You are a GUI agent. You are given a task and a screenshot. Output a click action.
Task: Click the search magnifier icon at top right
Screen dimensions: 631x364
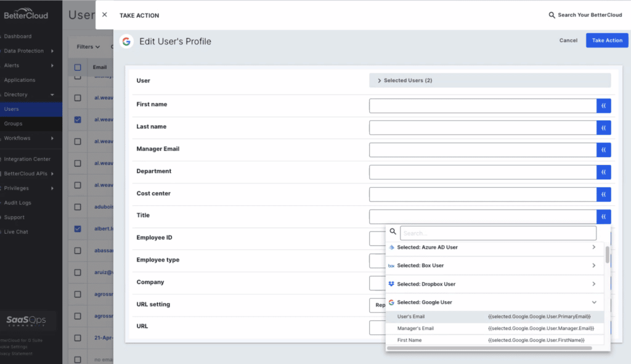click(x=552, y=15)
